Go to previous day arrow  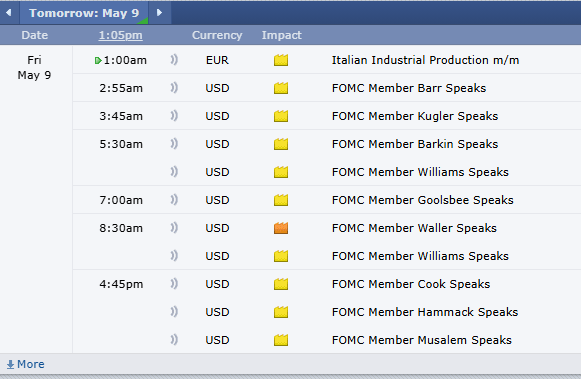9,13
